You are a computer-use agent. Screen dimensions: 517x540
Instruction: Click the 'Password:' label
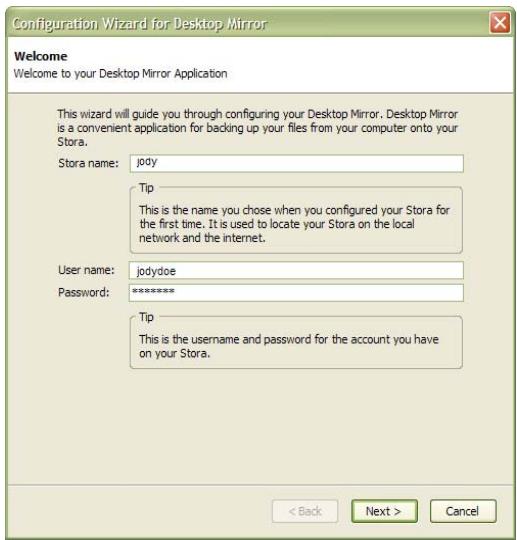[84, 292]
